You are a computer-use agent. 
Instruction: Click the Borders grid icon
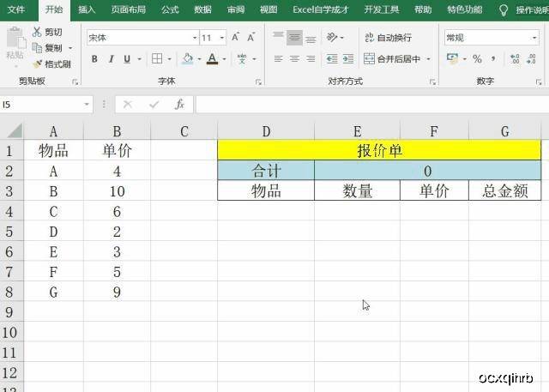tap(157, 59)
